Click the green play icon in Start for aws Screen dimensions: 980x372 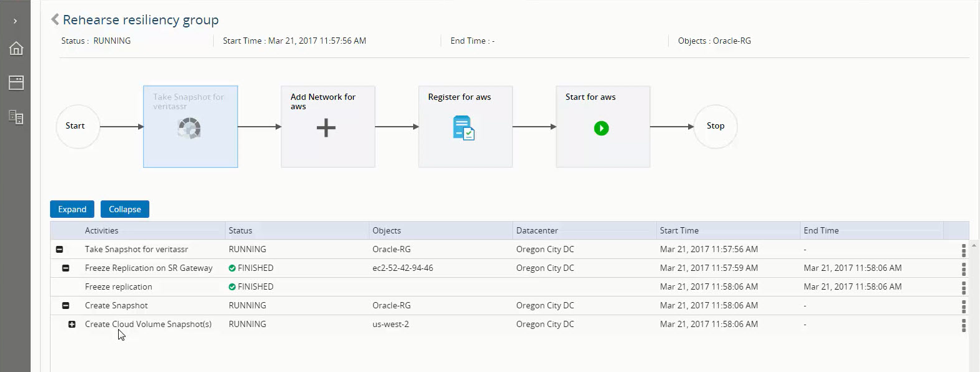click(601, 129)
